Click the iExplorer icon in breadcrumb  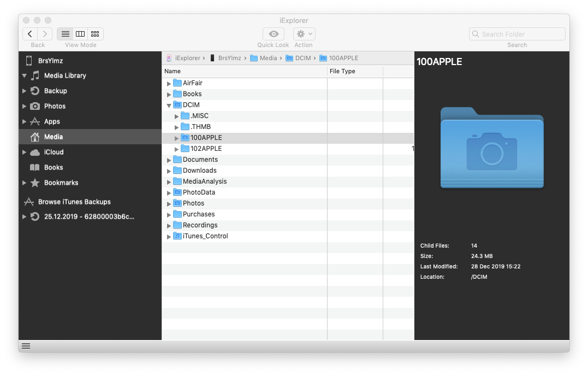169,58
